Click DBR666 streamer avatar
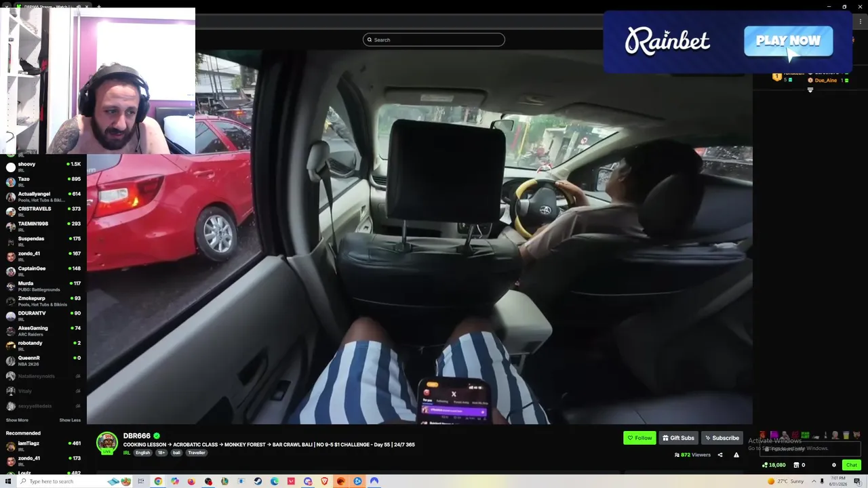 (107, 443)
